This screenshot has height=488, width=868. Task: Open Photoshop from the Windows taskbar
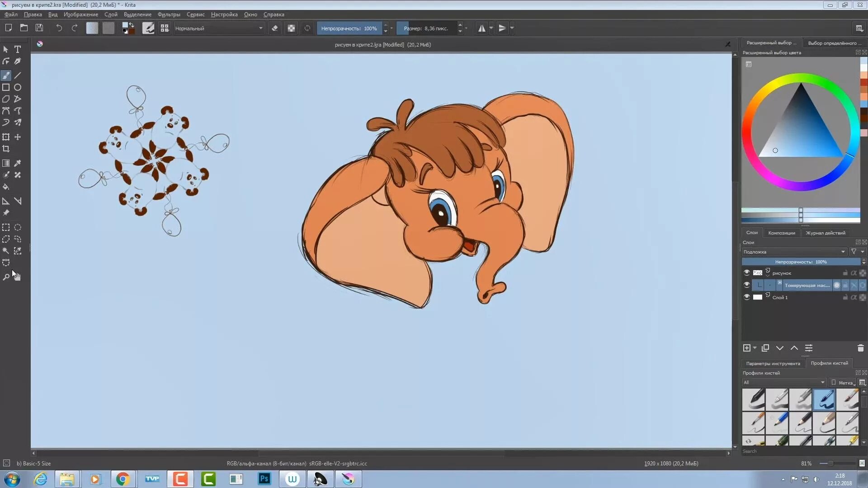pos(264,479)
